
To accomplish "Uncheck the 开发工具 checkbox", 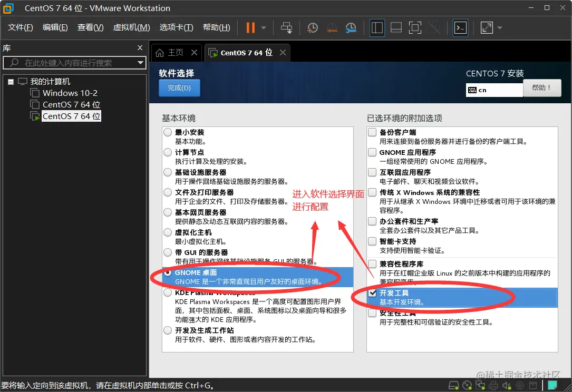I will pyautogui.click(x=372, y=293).
